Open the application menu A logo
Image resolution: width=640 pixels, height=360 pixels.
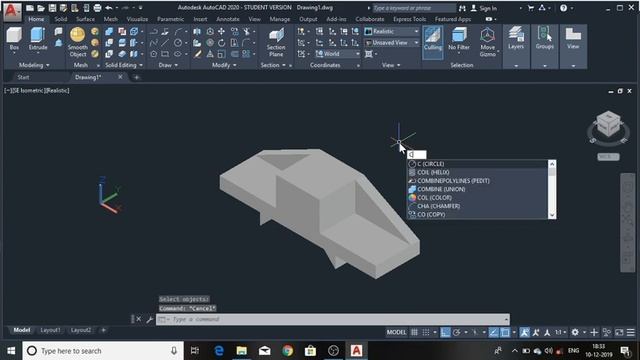(x=12, y=11)
